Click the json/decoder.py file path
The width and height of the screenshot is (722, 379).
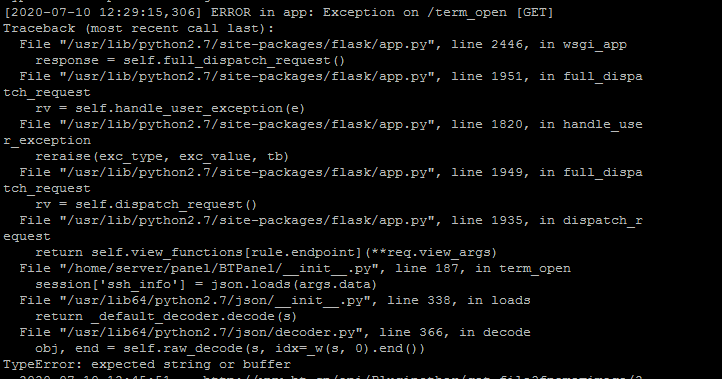click(x=210, y=332)
